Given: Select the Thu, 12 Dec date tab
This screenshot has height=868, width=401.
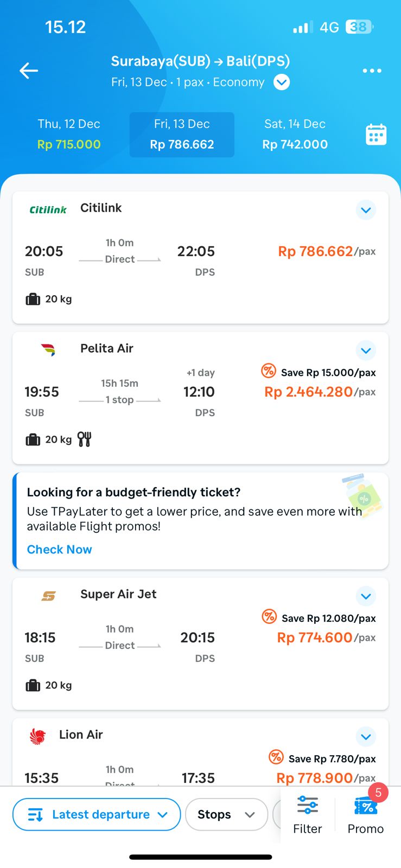Looking at the screenshot, I should 69,135.
